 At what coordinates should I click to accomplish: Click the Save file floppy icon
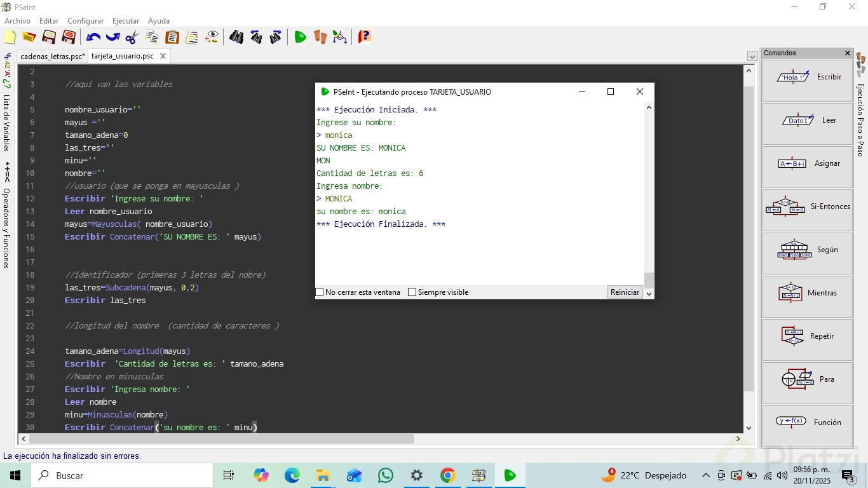pos(49,37)
